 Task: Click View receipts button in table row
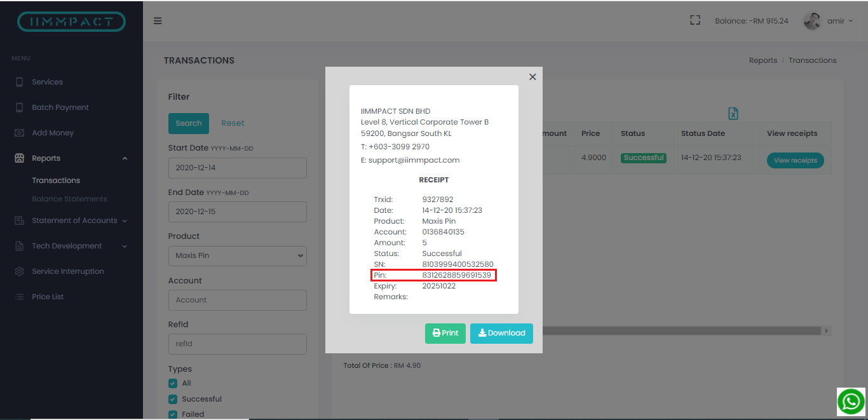[x=796, y=160]
